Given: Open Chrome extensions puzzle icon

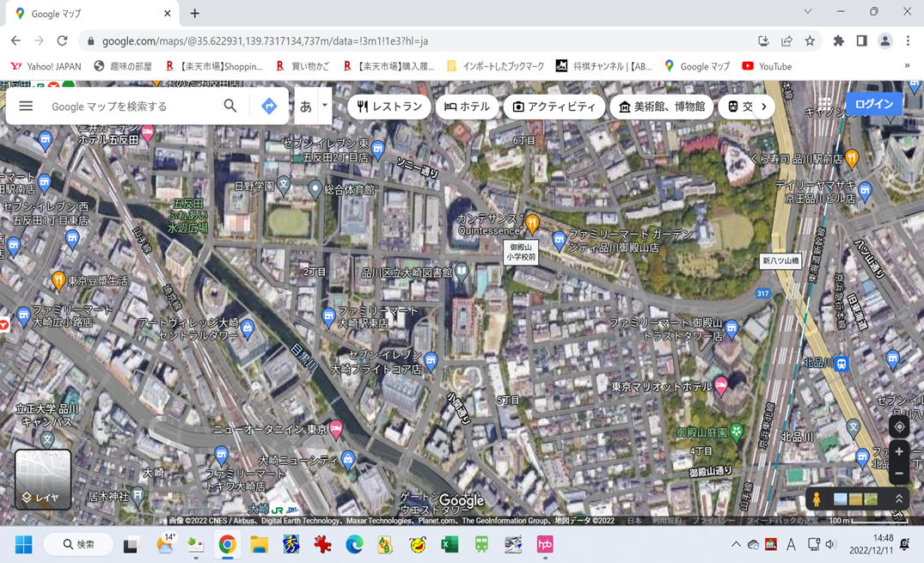Looking at the screenshot, I should 838,40.
